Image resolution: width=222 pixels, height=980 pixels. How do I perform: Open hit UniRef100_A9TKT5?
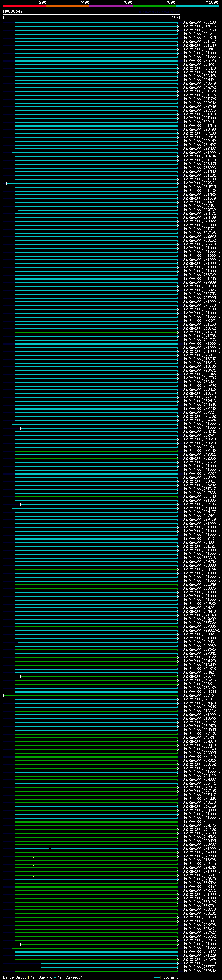(x=199, y=95)
